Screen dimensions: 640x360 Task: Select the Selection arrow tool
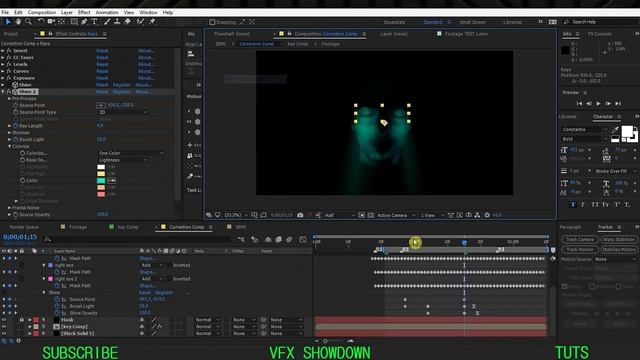pyautogui.click(x=8, y=22)
